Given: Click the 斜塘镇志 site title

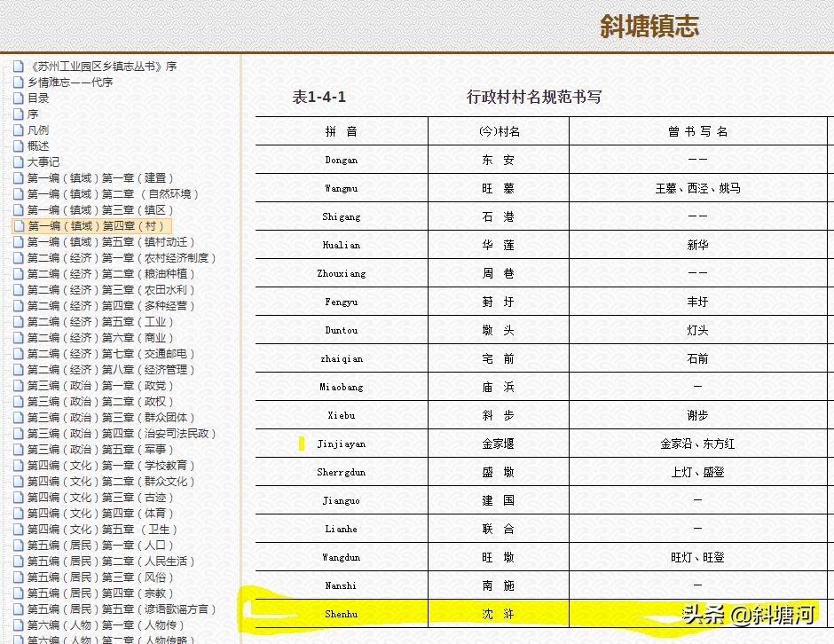Looking at the screenshot, I should point(649,26).
